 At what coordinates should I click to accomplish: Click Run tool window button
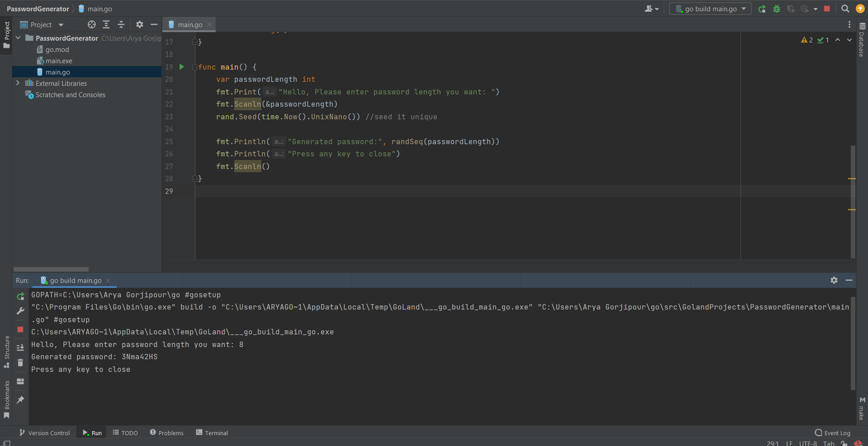coord(92,433)
